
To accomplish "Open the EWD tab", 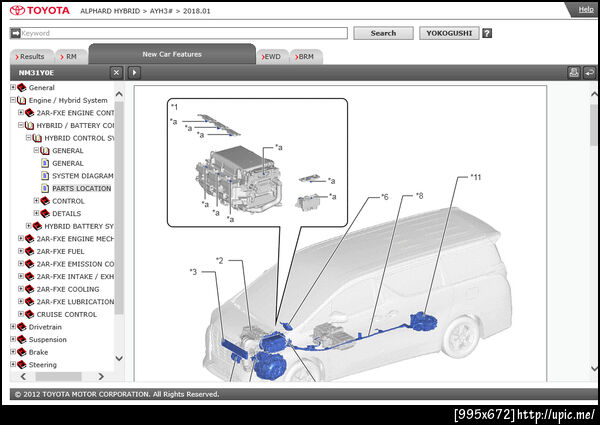I will [272, 57].
